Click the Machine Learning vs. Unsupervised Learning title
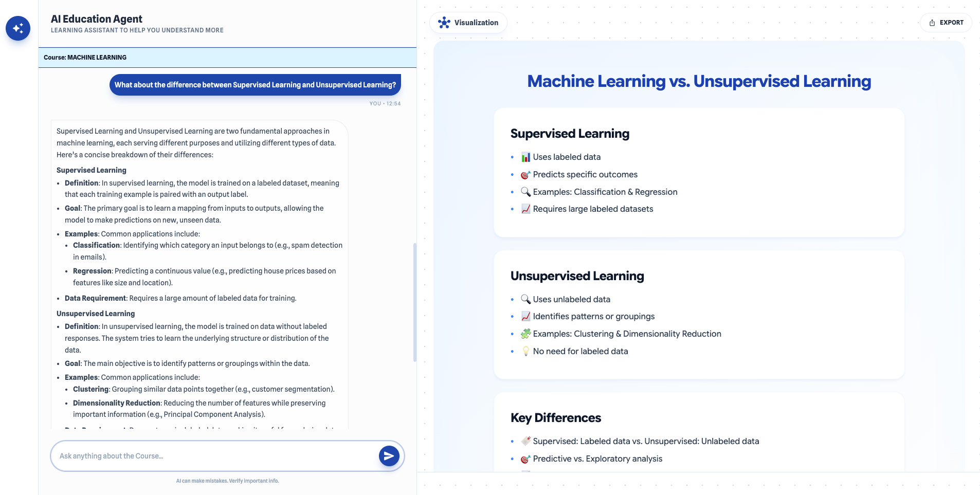The width and height of the screenshot is (980, 495). (x=699, y=81)
